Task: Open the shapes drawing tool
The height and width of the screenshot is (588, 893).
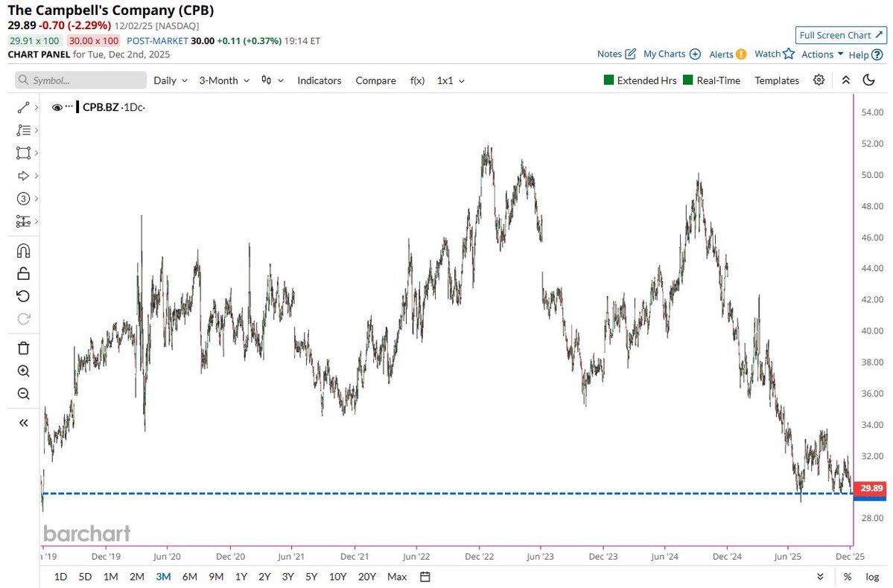Action: [x=23, y=153]
